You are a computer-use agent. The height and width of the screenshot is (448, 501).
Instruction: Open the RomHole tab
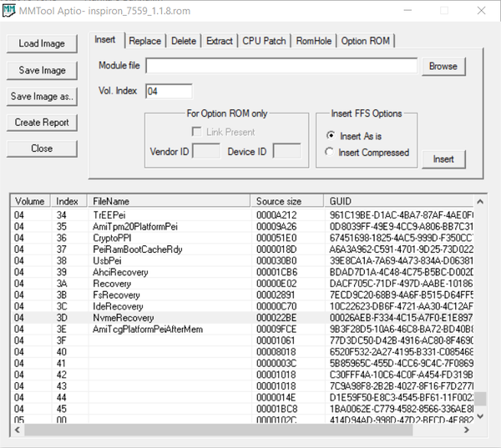coord(314,41)
